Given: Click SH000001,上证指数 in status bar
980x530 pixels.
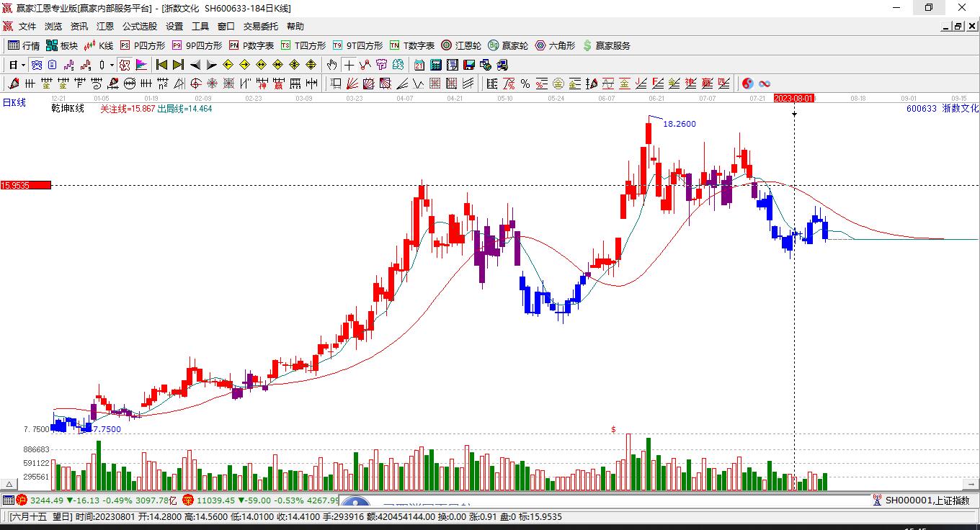Looking at the screenshot, I should (x=927, y=500).
